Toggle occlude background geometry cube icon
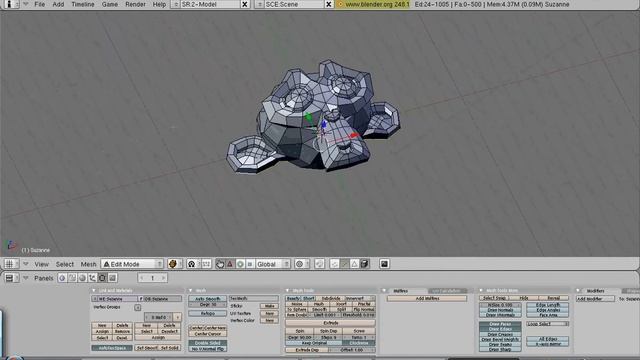640x360 pixels. coord(364,264)
